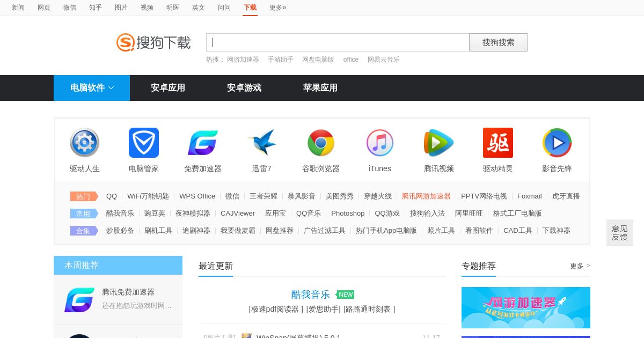Click hot search 网盘电脑版

pyautogui.click(x=318, y=60)
